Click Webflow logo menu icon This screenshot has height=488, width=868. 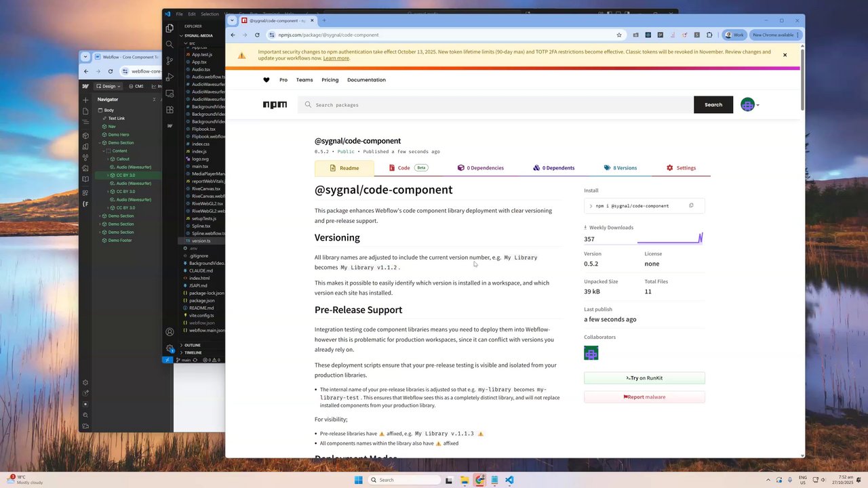[85, 86]
